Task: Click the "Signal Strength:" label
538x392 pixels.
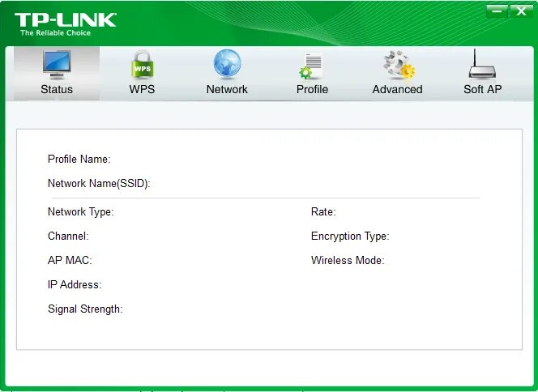Action: pos(85,309)
